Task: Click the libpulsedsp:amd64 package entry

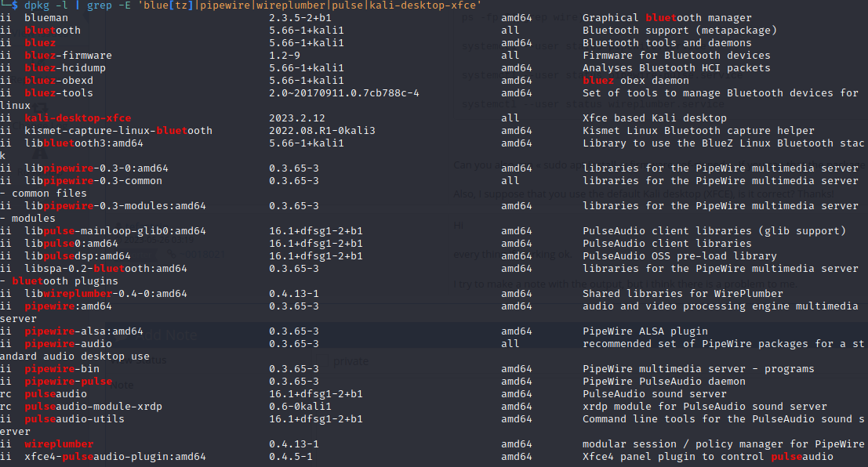Action: tap(78, 255)
